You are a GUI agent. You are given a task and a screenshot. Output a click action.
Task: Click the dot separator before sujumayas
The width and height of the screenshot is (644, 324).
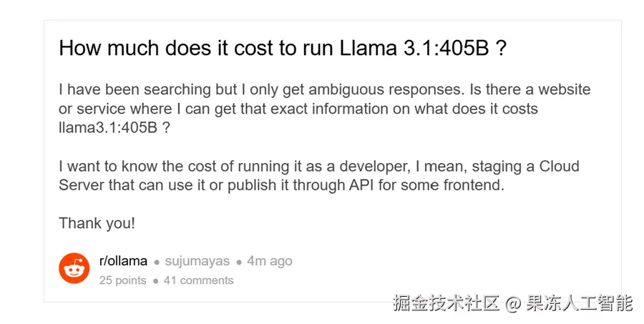pos(157,262)
